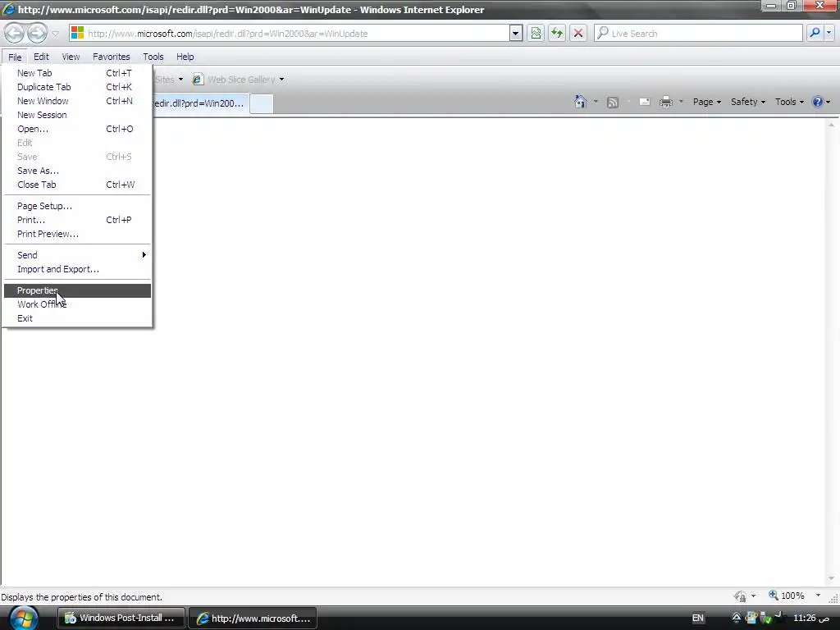
Task: Click Properties in the File menu
Action: 78,290
